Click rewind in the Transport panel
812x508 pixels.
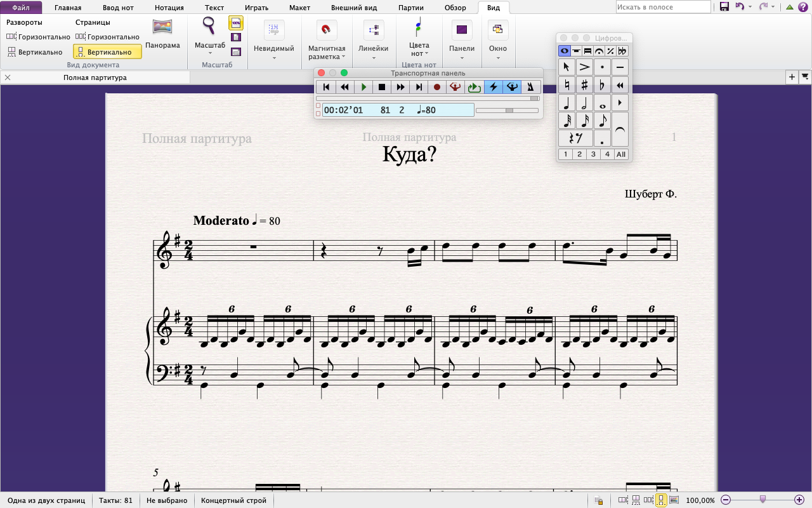tap(344, 87)
